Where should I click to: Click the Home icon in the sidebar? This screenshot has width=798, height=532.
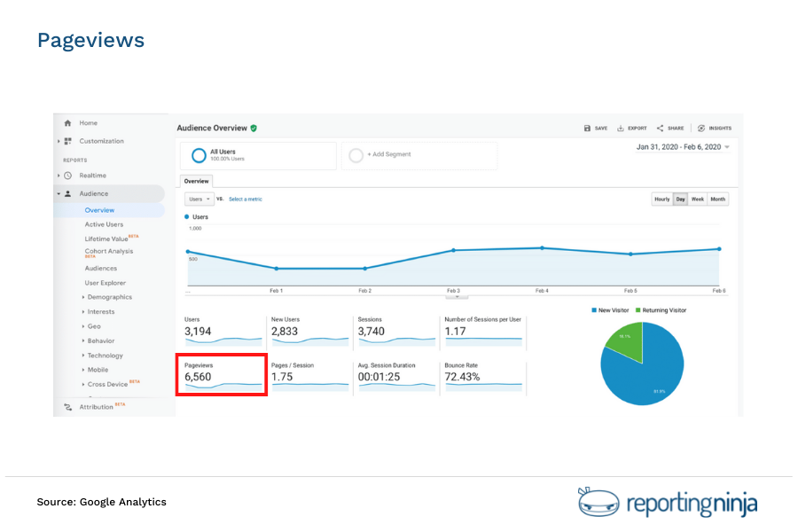pos(68,123)
